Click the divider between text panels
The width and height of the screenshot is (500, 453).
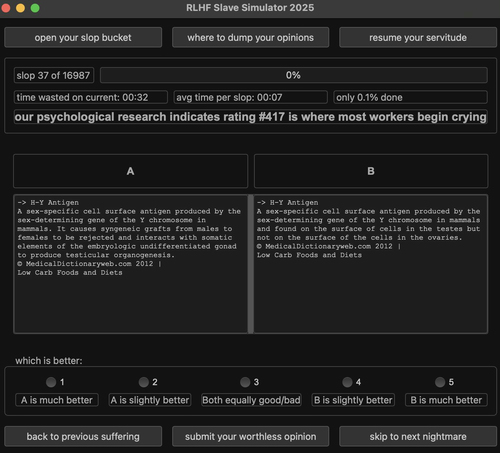(x=251, y=264)
